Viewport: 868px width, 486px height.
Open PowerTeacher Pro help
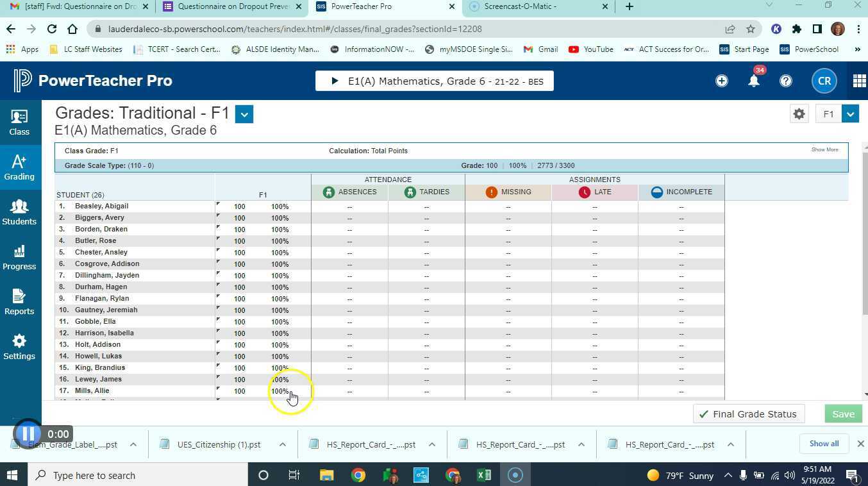click(786, 81)
